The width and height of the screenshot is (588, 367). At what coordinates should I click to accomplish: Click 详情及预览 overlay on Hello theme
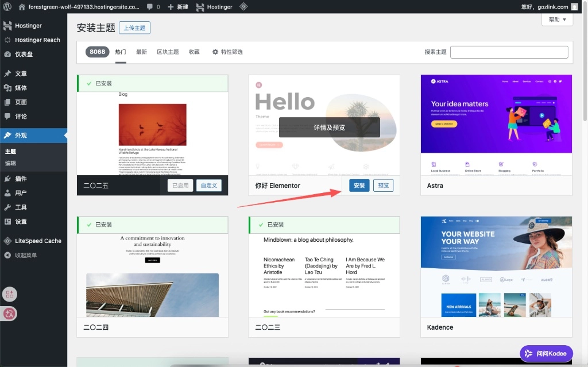click(329, 128)
